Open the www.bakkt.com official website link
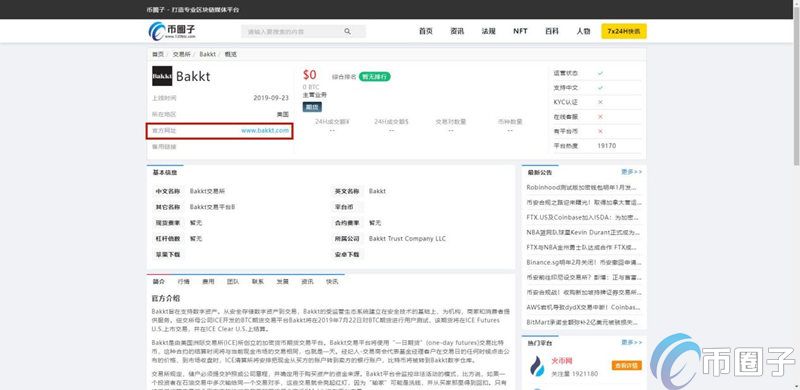The image size is (800, 390). tap(265, 131)
